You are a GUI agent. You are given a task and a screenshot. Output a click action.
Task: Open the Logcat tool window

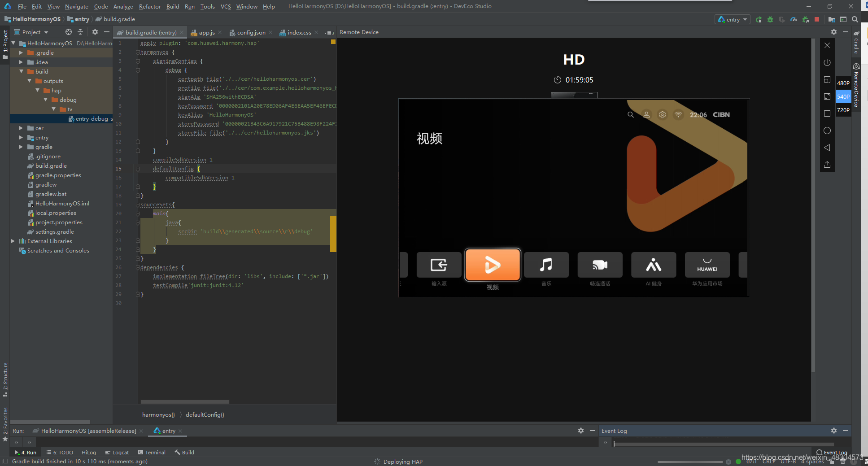[117, 453]
